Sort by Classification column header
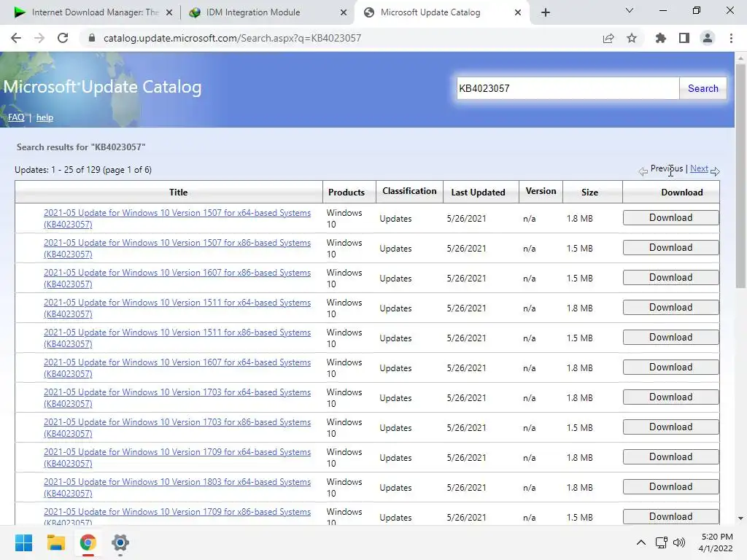The image size is (747, 560). (x=409, y=191)
